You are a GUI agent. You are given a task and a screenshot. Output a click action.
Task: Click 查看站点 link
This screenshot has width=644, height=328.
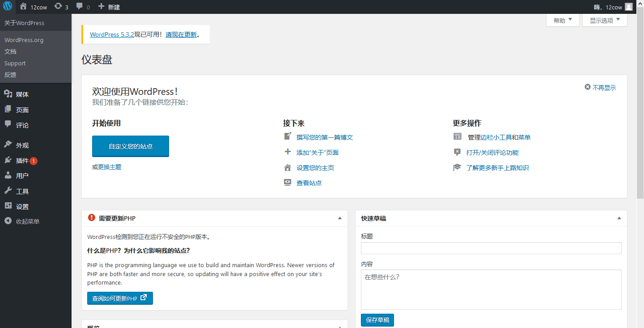pyautogui.click(x=309, y=183)
